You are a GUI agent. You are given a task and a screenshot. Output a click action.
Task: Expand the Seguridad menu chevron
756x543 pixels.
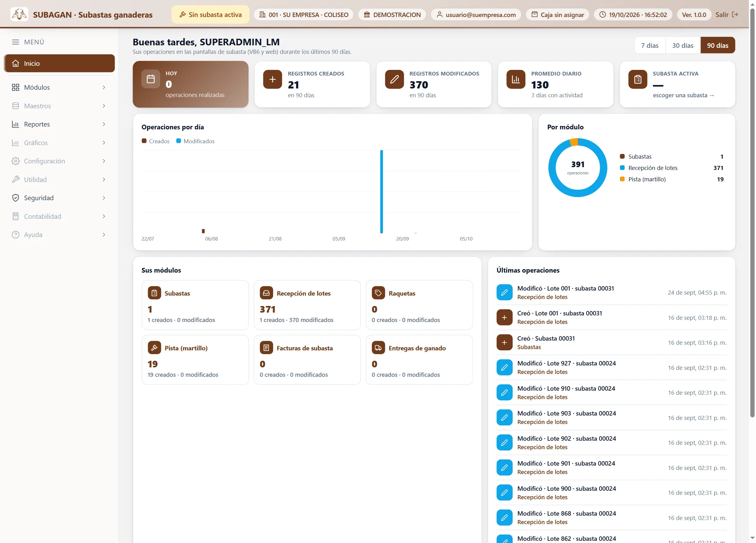[x=104, y=198]
